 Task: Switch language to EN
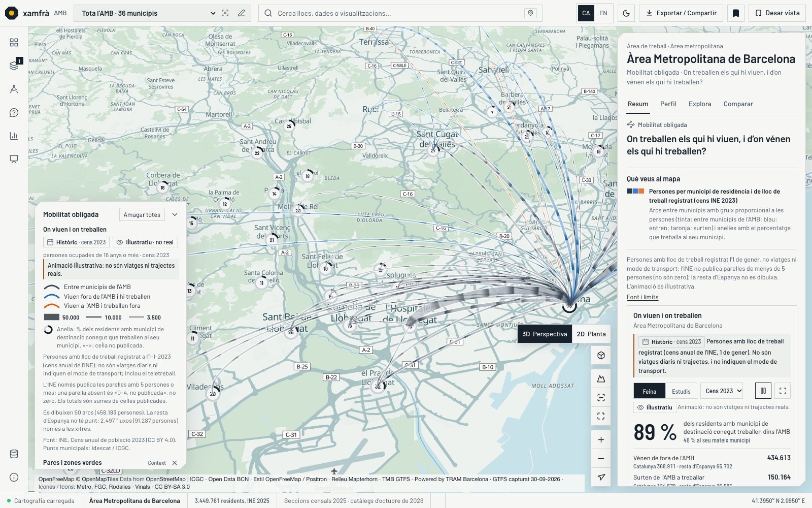pos(603,13)
